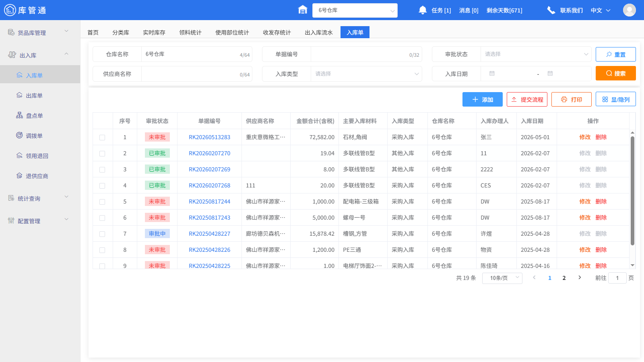The width and height of the screenshot is (644, 362).
Task: Expand the 统计查询 menu chevron
Action: [x=66, y=197]
